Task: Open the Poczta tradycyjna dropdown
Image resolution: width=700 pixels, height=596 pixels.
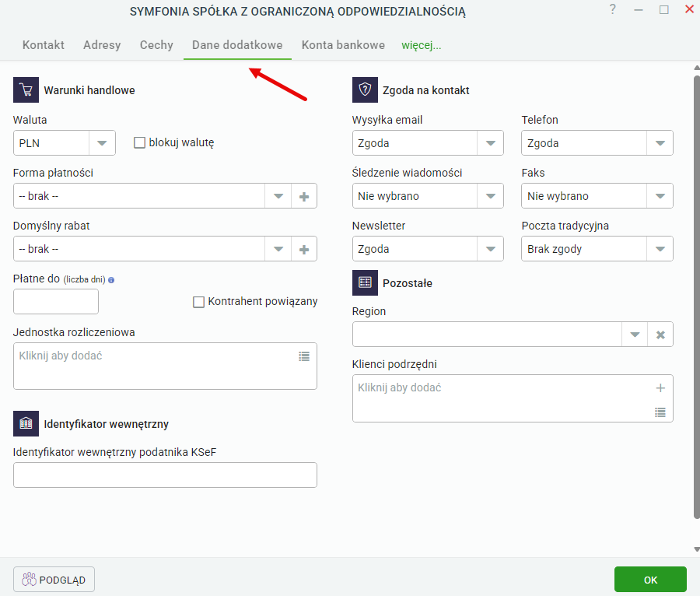Action: pyautogui.click(x=660, y=249)
